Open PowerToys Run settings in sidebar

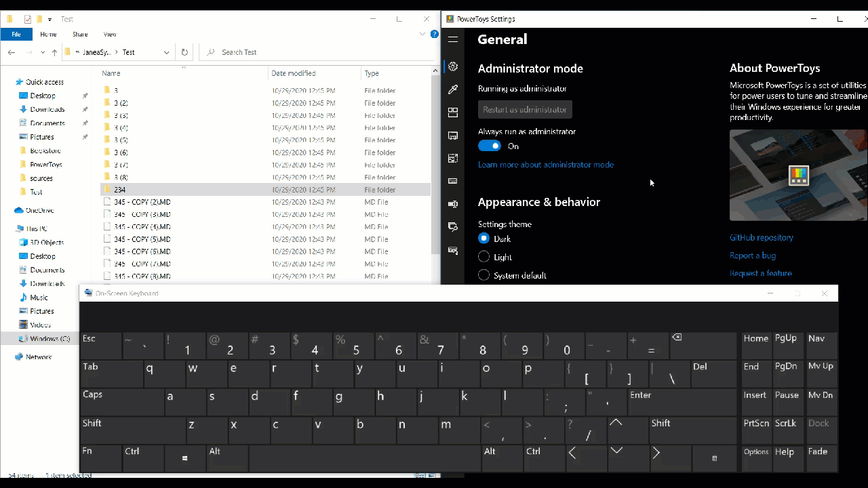(453, 227)
